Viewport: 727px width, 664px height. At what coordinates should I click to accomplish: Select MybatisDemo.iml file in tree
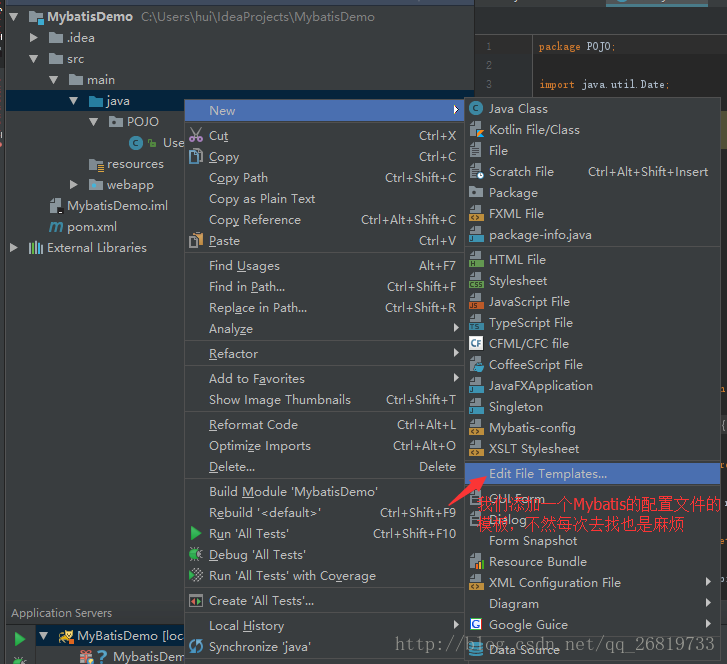pos(117,205)
